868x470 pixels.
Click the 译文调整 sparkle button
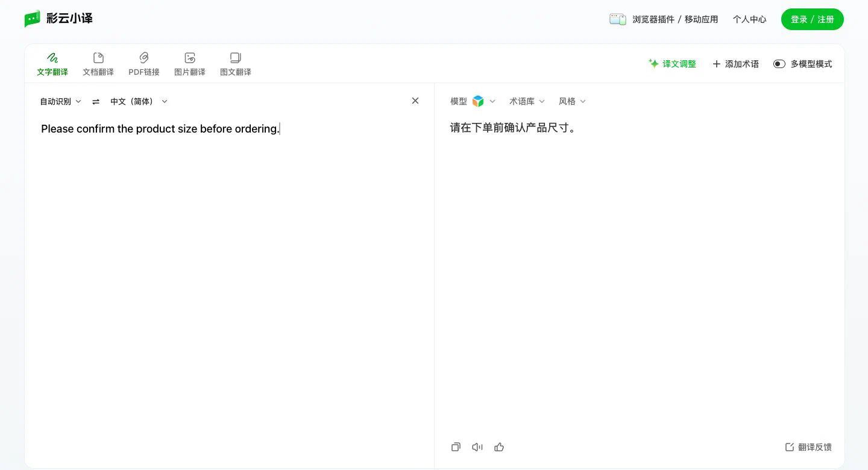point(672,64)
